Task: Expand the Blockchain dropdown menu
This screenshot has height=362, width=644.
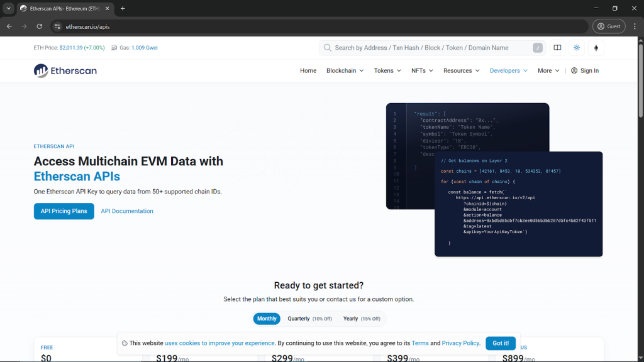Action: (345, 71)
